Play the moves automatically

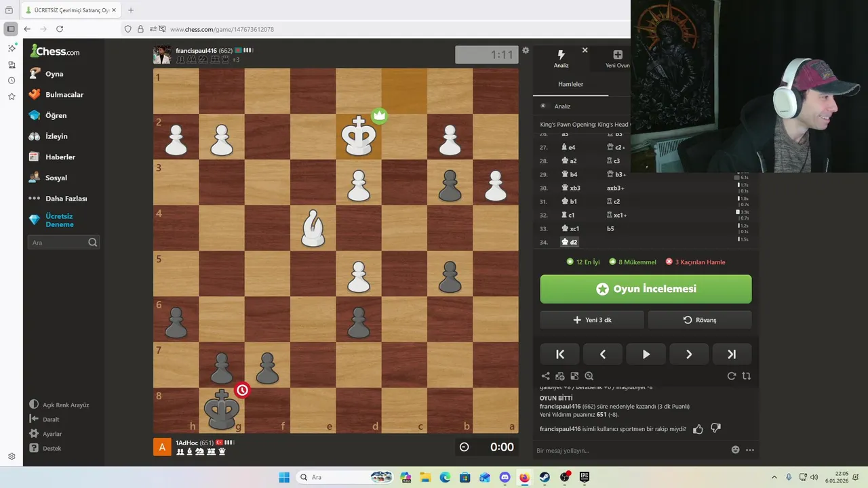(646, 354)
